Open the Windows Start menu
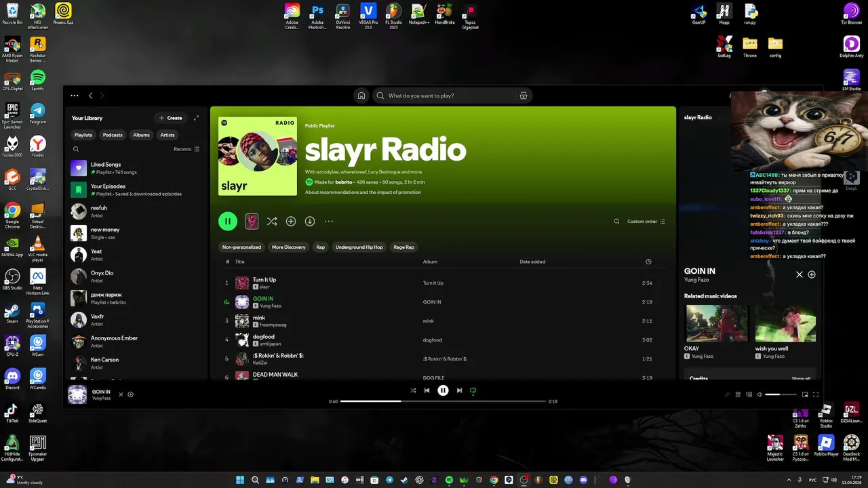Screen dimensions: 868x488 [x=240, y=480]
